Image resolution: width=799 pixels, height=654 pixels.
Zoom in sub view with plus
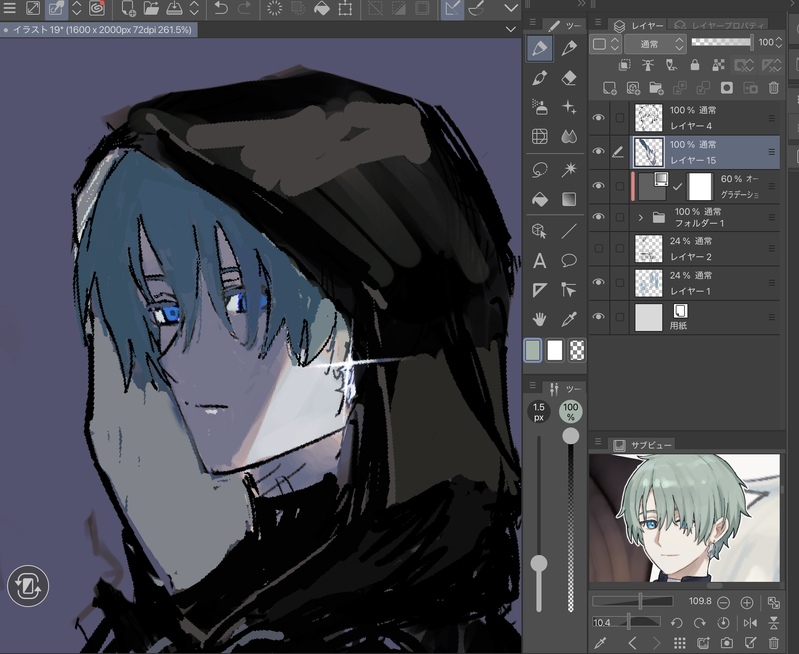[747, 603]
